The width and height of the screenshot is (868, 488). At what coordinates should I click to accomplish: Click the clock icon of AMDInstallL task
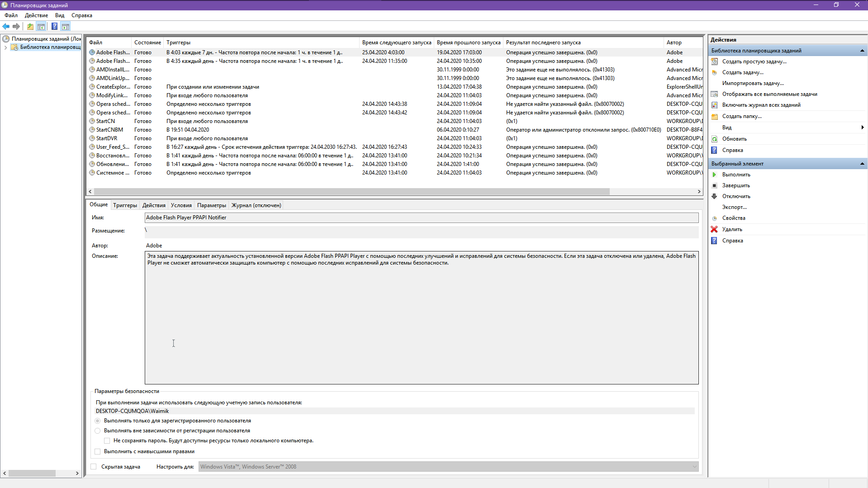point(92,70)
